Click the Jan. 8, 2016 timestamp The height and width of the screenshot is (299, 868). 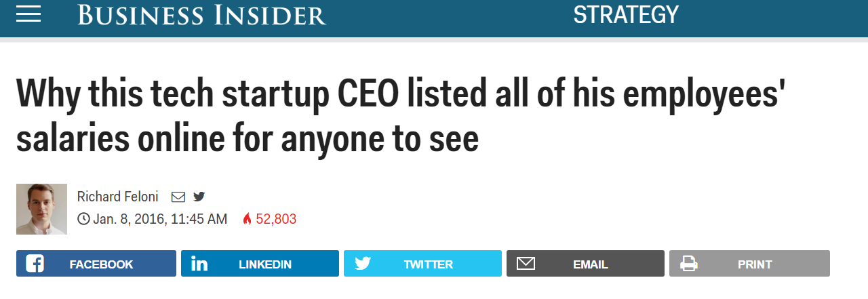click(160, 219)
